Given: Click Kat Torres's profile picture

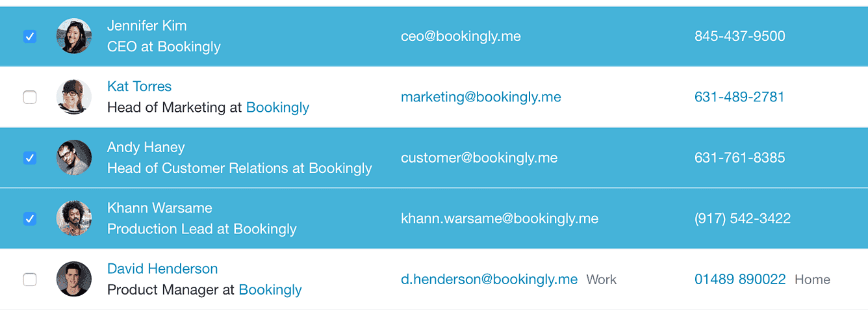Looking at the screenshot, I should tap(73, 97).
